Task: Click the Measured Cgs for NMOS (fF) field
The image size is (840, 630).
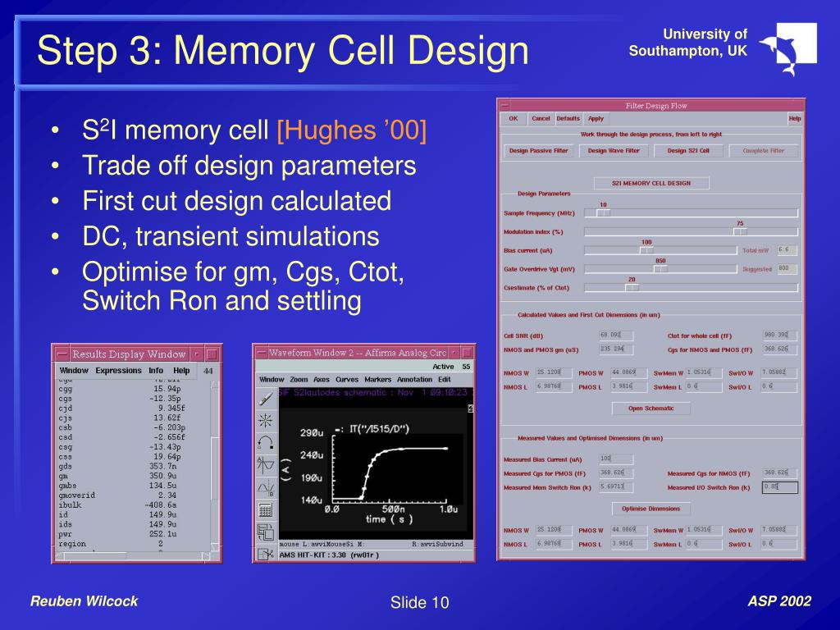Action: [780, 473]
